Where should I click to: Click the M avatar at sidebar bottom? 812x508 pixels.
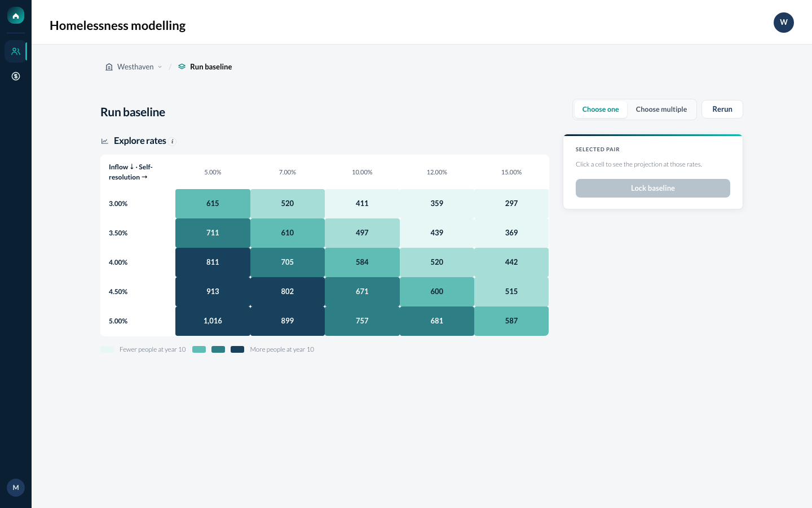16,488
